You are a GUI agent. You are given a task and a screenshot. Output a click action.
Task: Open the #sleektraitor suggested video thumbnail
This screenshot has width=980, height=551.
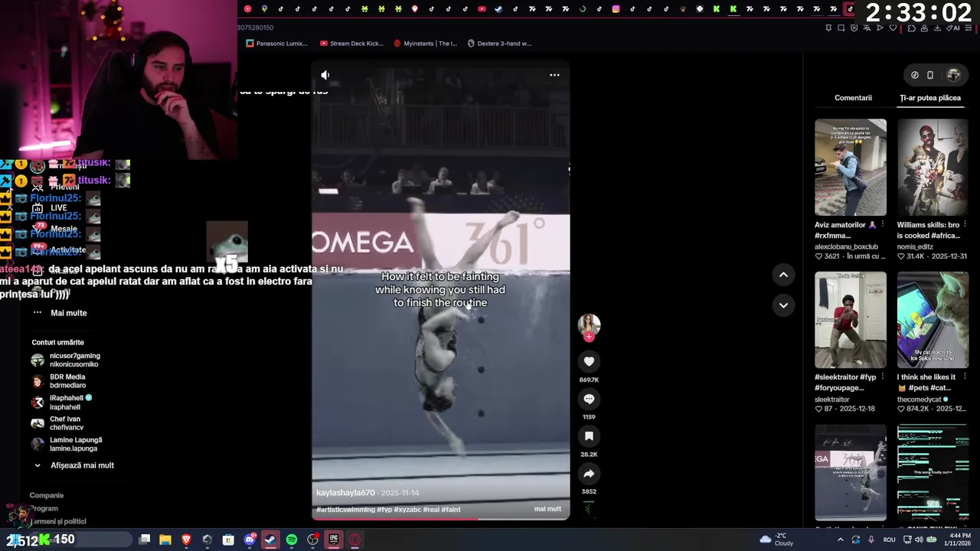coord(851,320)
